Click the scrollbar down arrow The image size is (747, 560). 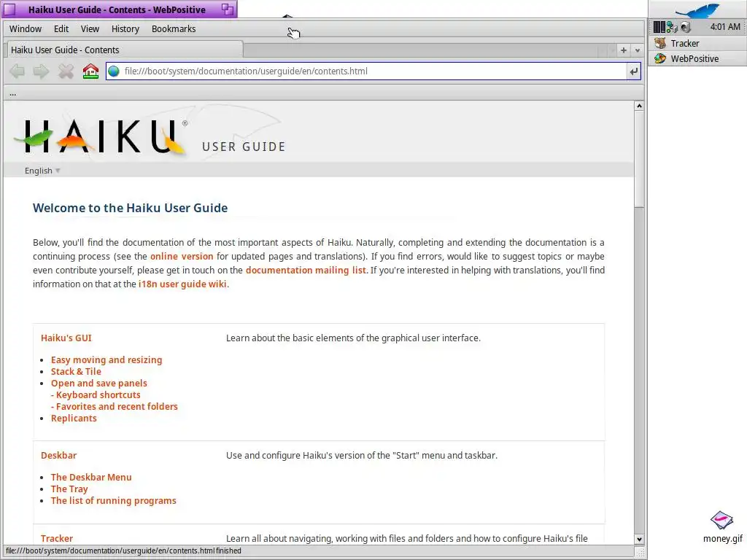pyautogui.click(x=639, y=540)
